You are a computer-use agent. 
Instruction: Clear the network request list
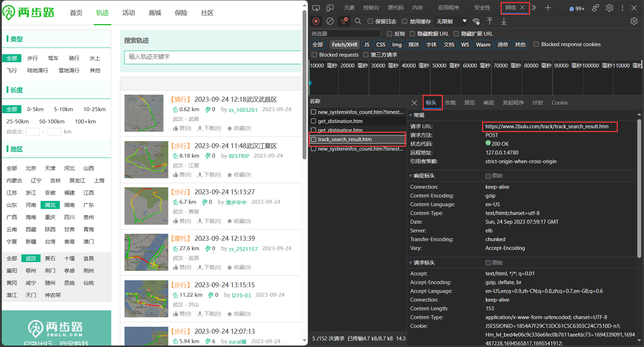tap(329, 21)
